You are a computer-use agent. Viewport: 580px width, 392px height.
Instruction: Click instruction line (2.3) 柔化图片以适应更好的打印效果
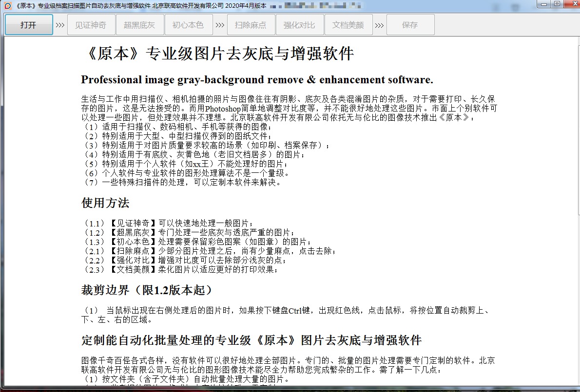180,269
